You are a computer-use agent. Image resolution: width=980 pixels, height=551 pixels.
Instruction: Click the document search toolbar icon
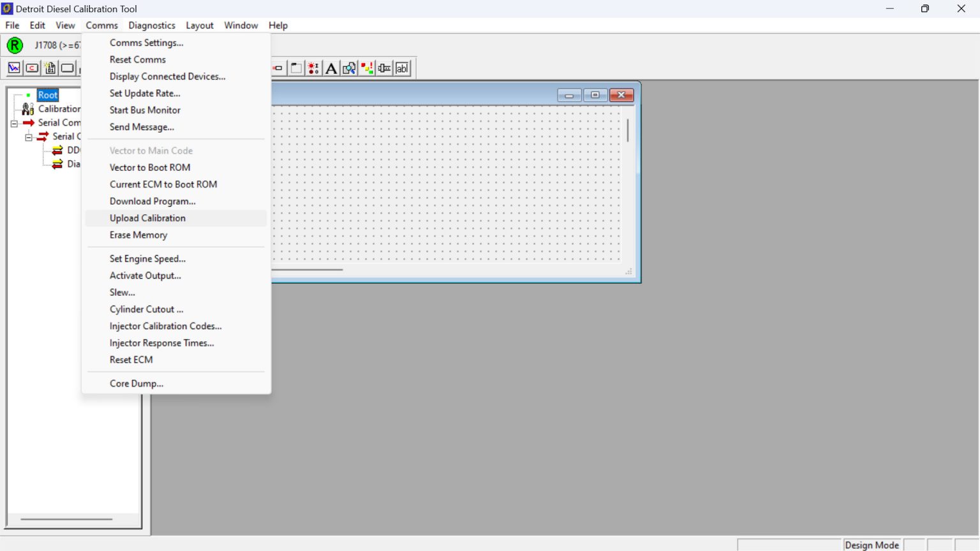[348, 68]
